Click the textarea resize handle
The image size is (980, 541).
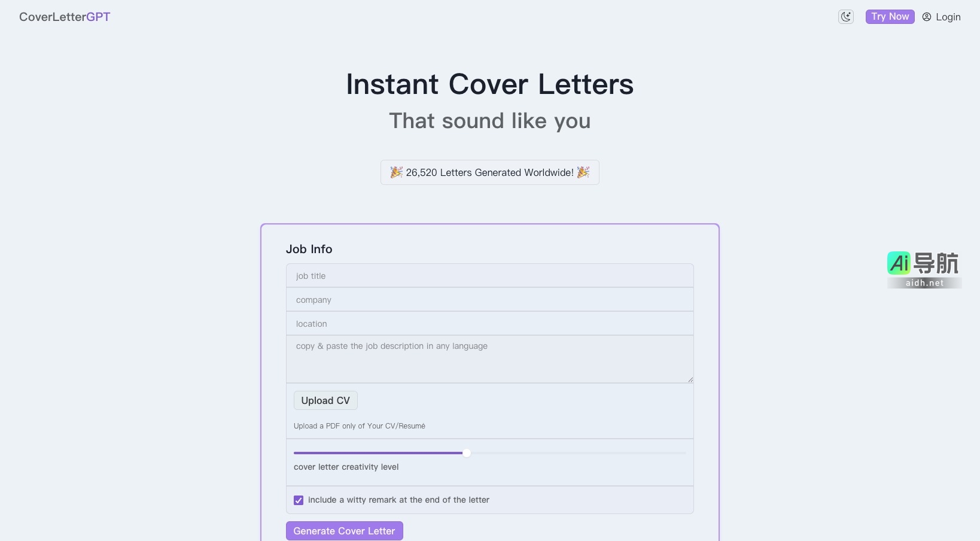(x=689, y=379)
